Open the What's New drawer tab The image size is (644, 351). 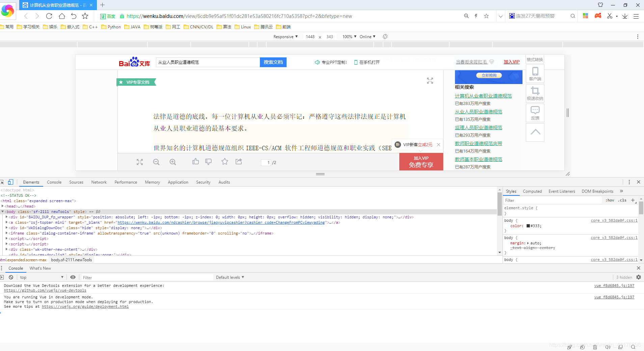(40, 268)
